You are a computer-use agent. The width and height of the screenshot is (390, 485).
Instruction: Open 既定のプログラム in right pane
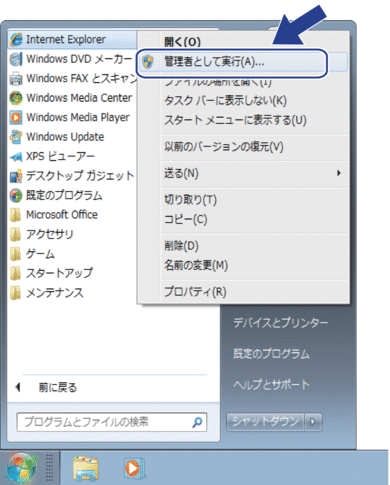pyautogui.click(x=271, y=354)
